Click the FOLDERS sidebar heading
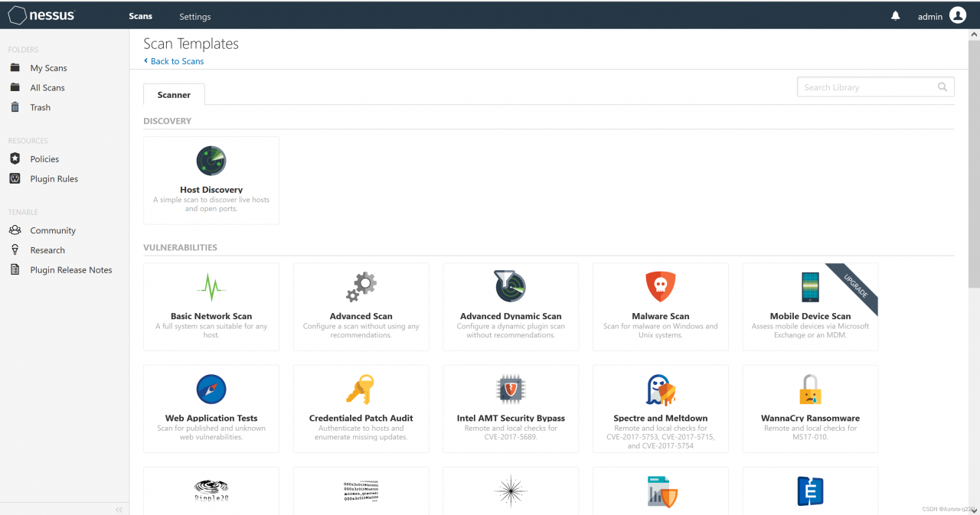The height and width of the screenshot is (515, 980). 24,50
